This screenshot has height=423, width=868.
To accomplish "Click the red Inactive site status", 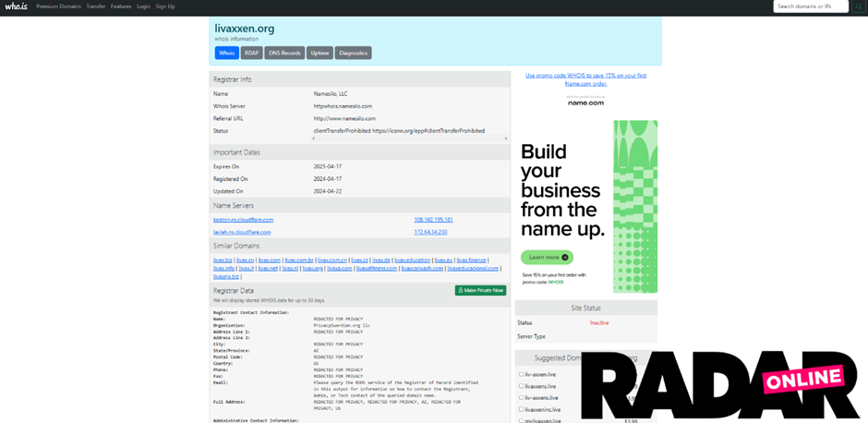I will coord(599,322).
